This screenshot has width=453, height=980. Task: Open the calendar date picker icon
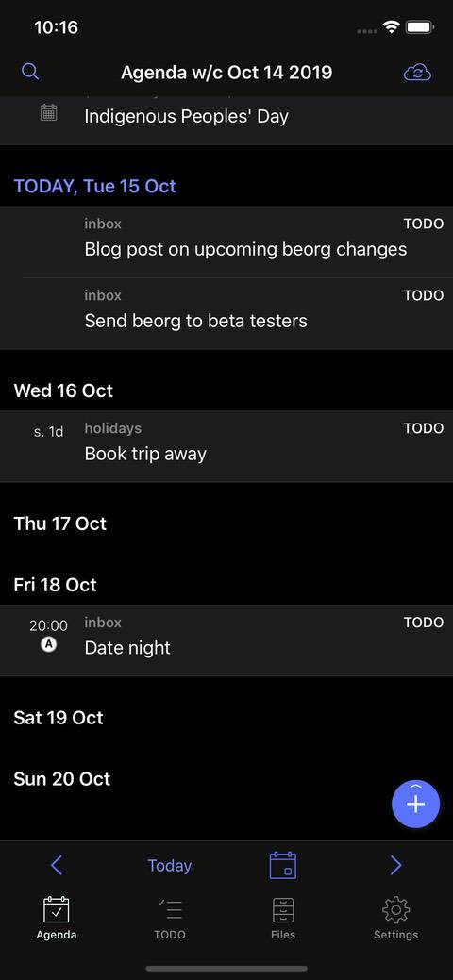(x=283, y=866)
